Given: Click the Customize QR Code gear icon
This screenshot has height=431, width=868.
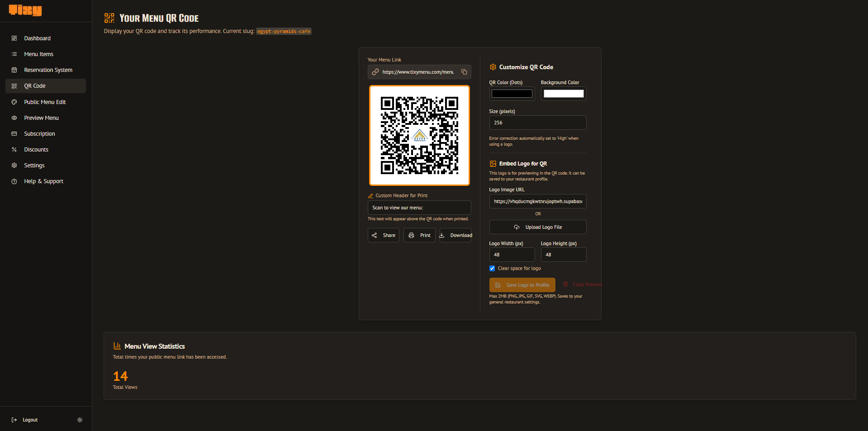Looking at the screenshot, I should pyautogui.click(x=493, y=67).
